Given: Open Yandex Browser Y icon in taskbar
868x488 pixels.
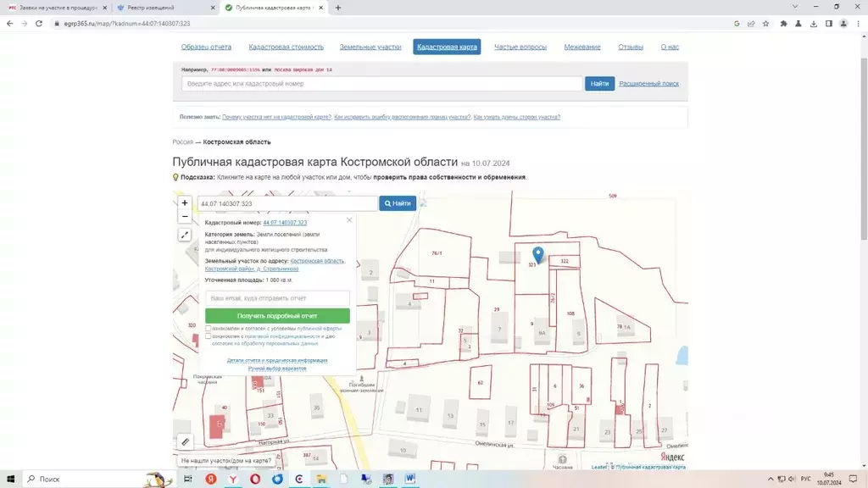Looking at the screenshot, I should coord(233,479).
